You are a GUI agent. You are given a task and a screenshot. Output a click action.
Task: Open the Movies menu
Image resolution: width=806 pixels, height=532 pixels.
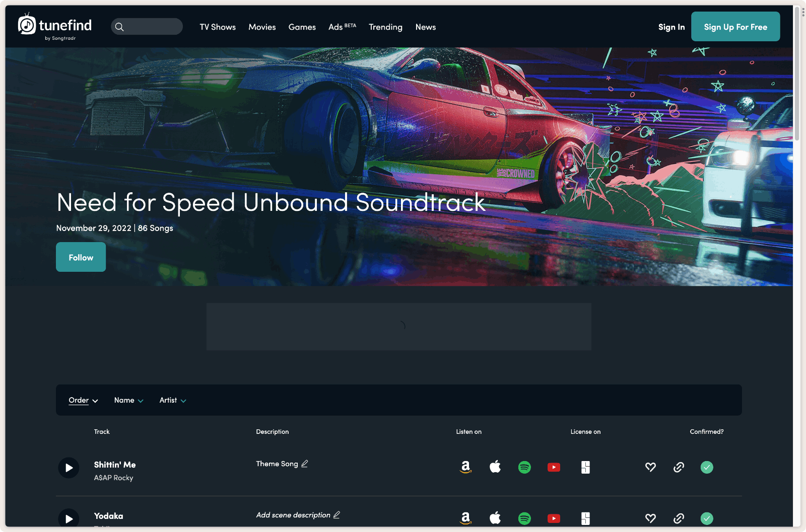pos(262,27)
